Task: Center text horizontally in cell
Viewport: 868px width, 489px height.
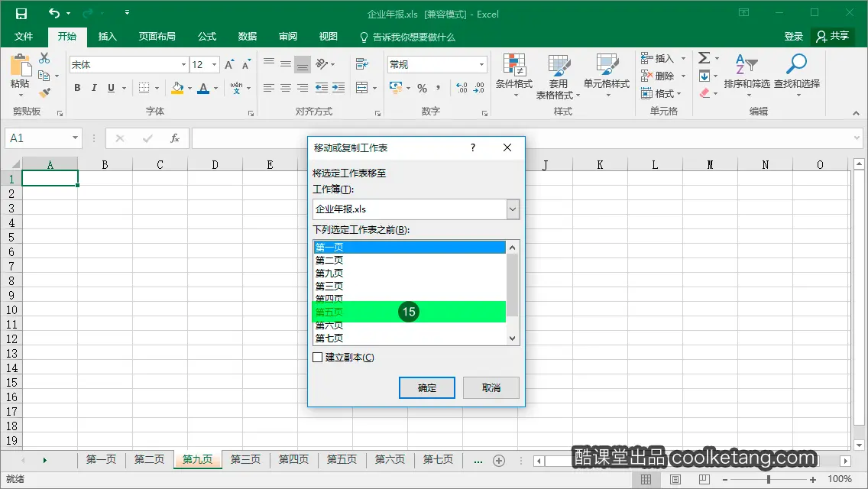Action: pos(286,88)
